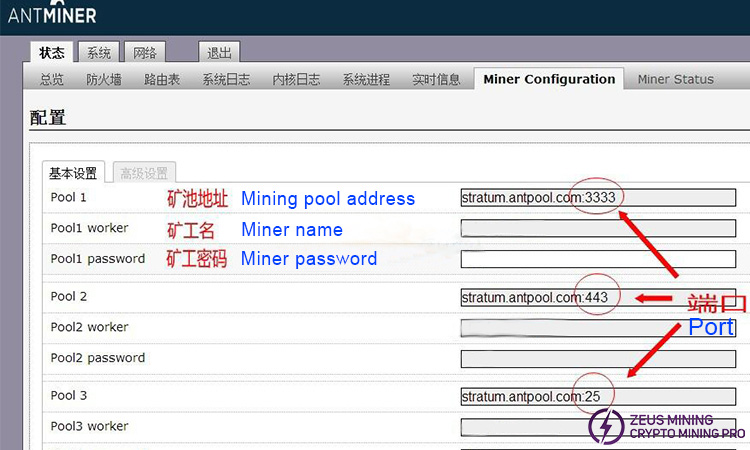Click the 'Pool 1' label text
750x450 pixels.
[x=68, y=197]
